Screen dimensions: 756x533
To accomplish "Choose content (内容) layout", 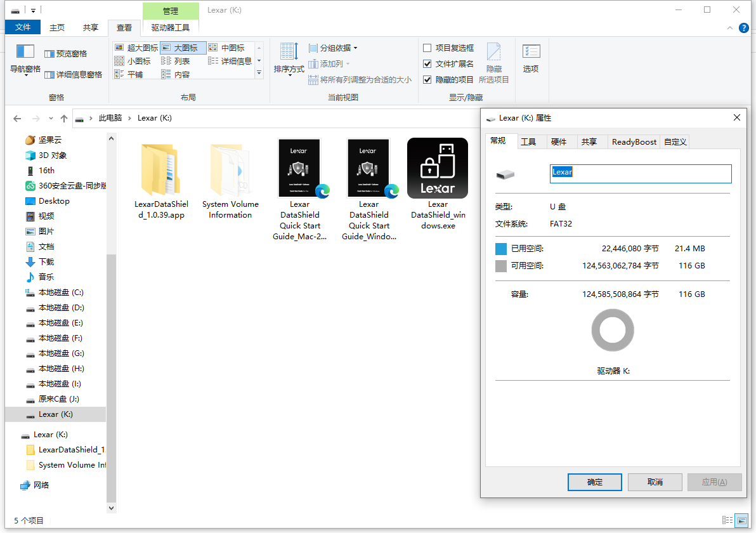I will click(176, 74).
